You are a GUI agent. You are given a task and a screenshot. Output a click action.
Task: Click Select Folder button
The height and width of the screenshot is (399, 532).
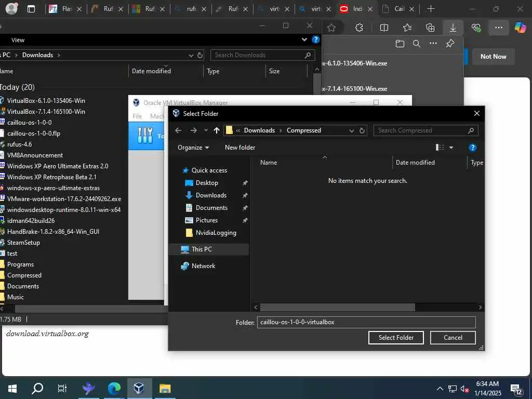[x=396, y=338]
